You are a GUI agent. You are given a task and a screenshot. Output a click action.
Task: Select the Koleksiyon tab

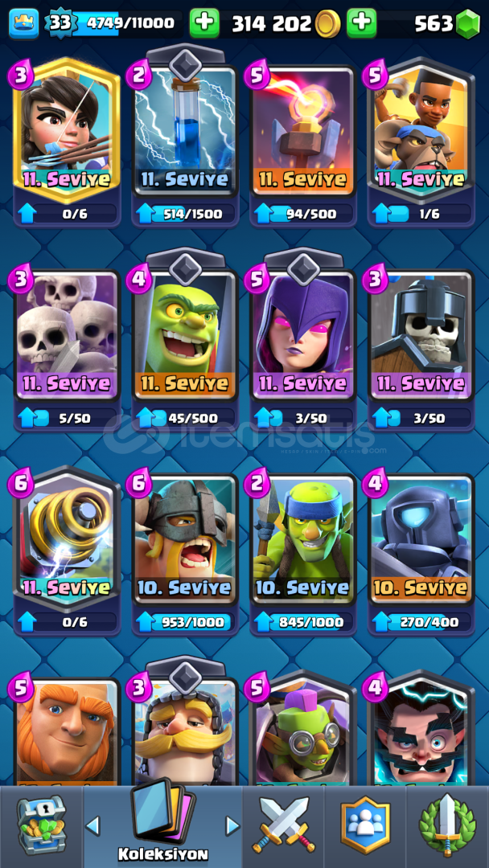162,824
